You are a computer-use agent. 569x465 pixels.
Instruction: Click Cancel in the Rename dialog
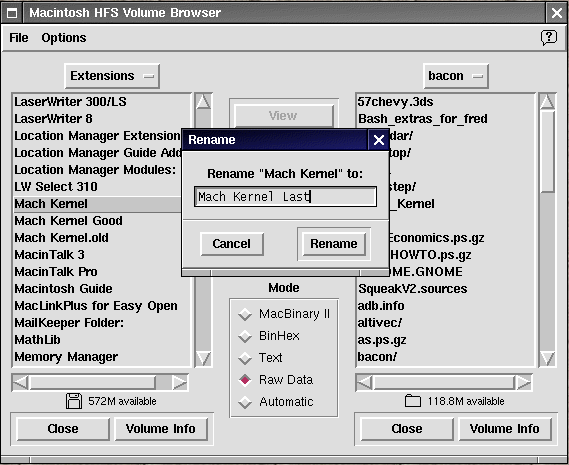[232, 244]
